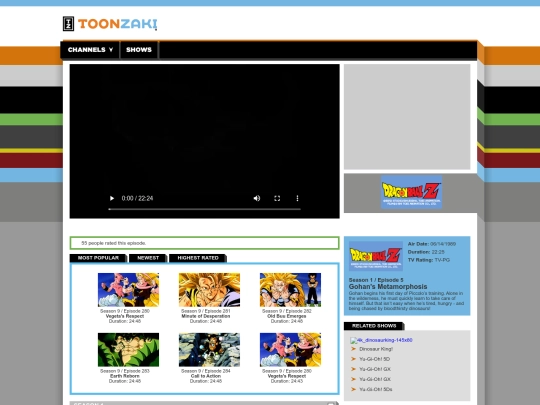Screen dimensions: 540x405
Task: Click the 55 people rated this episode box
Action: 205,243
